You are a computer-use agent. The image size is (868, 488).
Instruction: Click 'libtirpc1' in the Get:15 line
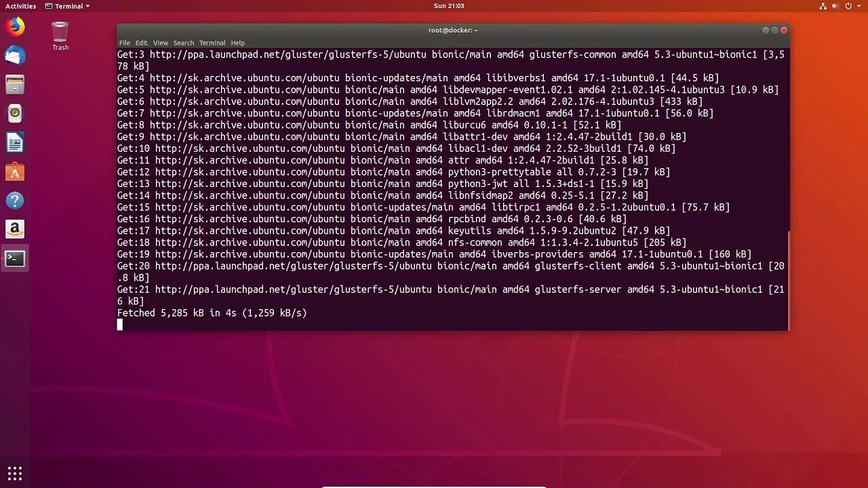(x=515, y=207)
